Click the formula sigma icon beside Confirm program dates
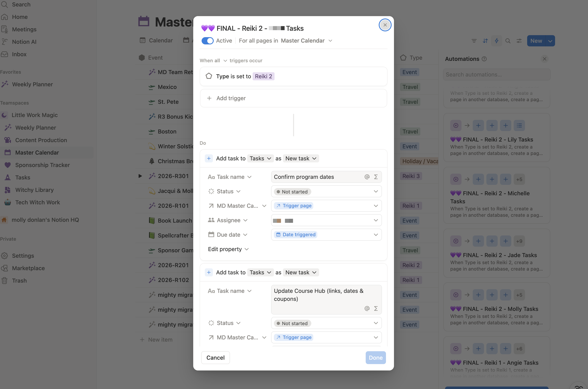The image size is (588, 389). point(376,177)
